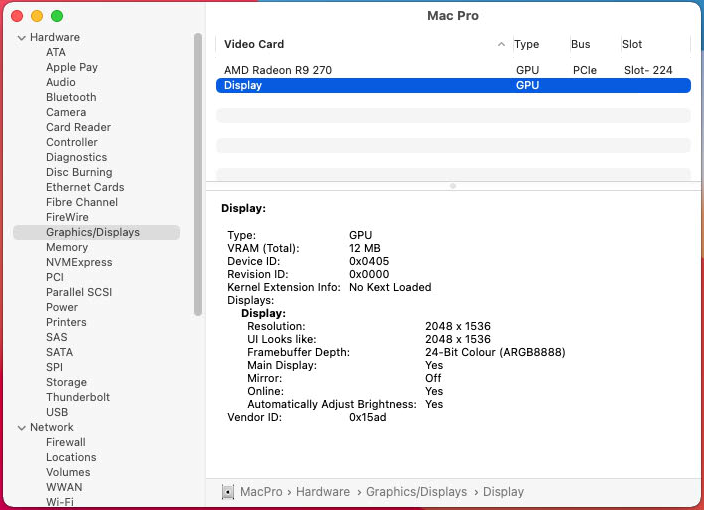Screen dimensions: 704x510
Task: Click Graphics/Displays in the path bar
Action: (416, 492)
